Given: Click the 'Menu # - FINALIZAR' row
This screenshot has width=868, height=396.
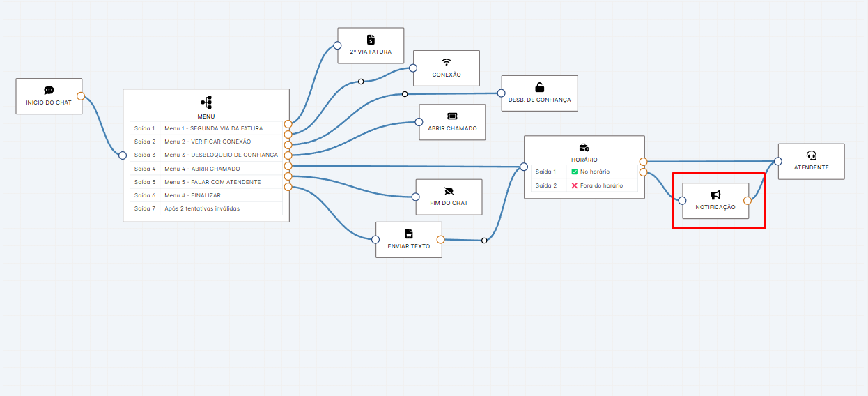Looking at the screenshot, I should click(x=192, y=195).
